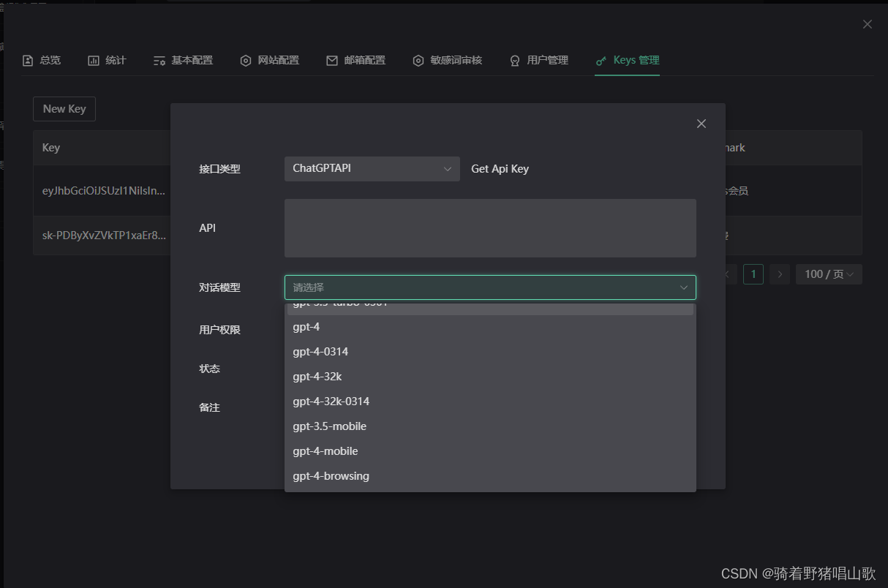Close the outer settings panel
This screenshot has height=588, width=888.
(868, 24)
